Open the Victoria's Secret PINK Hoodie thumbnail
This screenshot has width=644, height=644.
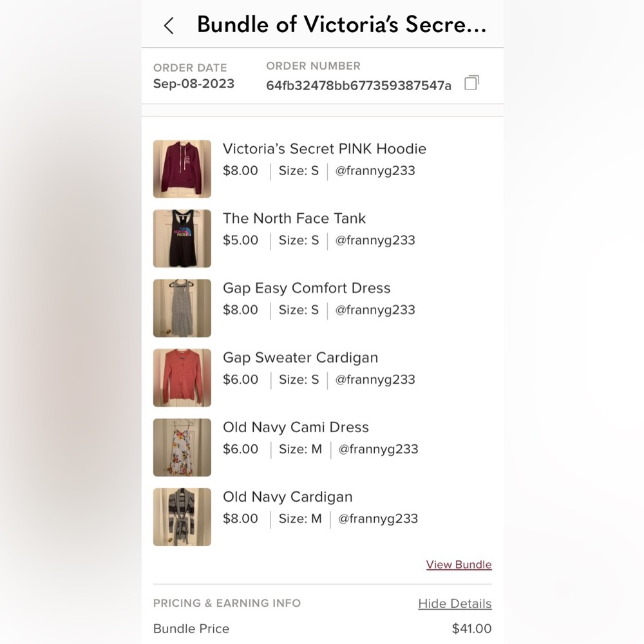[x=182, y=169]
